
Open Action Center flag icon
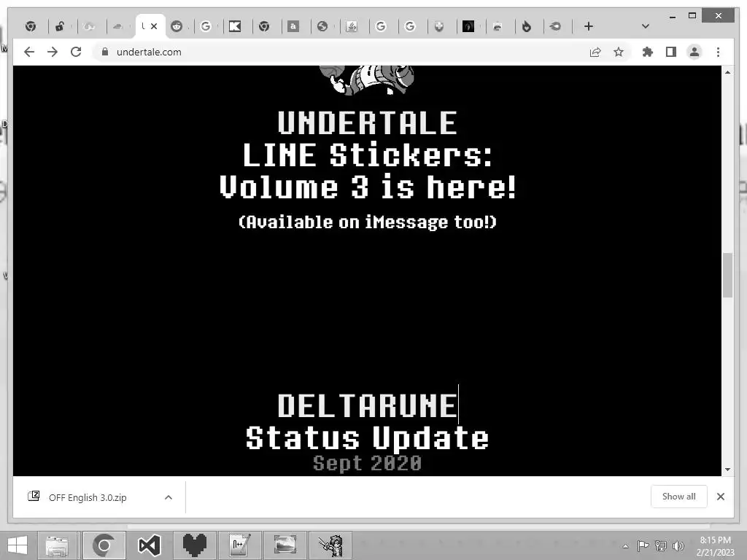pyautogui.click(x=643, y=545)
